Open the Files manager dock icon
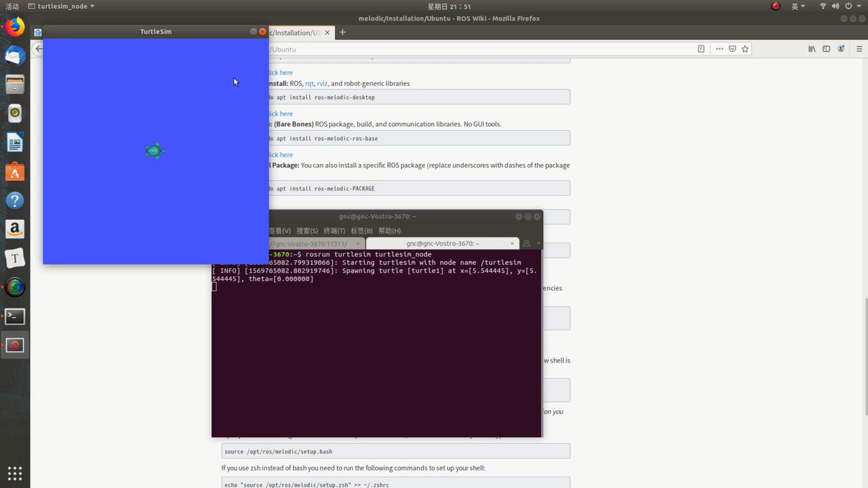The height and width of the screenshot is (488, 868). click(x=15, y=85)
